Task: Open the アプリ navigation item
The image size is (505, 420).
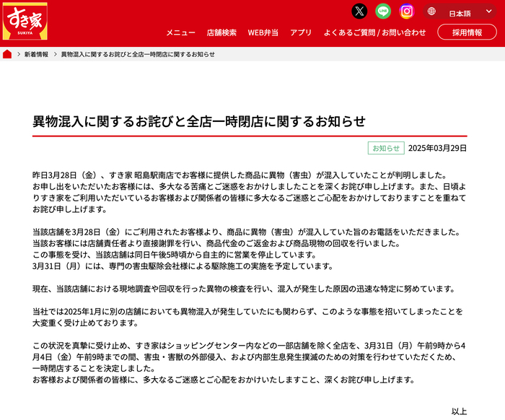Action: tap(301, 32)
